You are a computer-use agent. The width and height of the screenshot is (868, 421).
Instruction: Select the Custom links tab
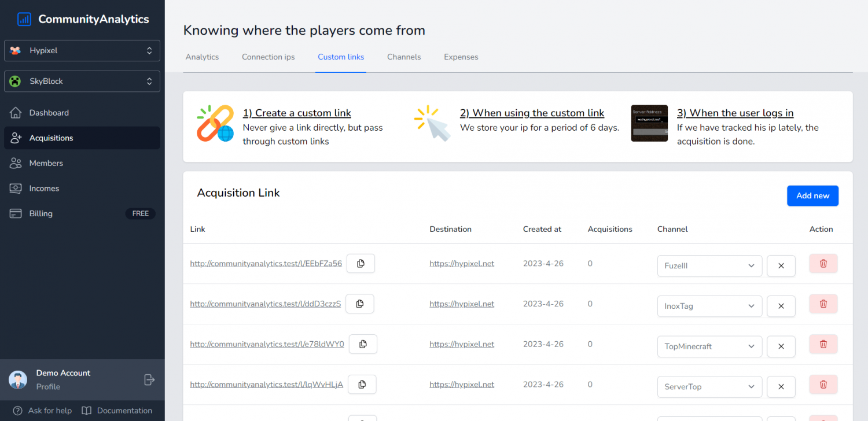pos(341,57)
